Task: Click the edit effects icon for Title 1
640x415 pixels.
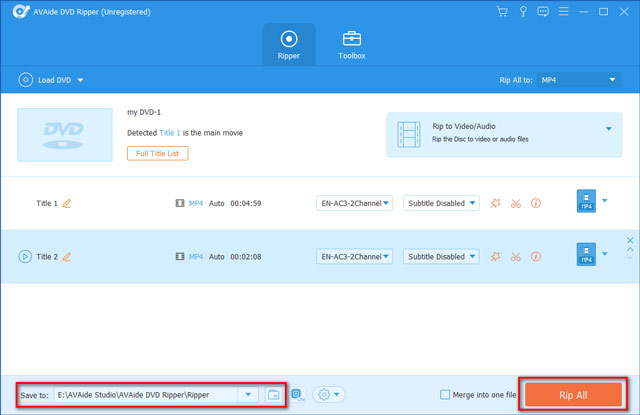Action: (x=495, y=203)
